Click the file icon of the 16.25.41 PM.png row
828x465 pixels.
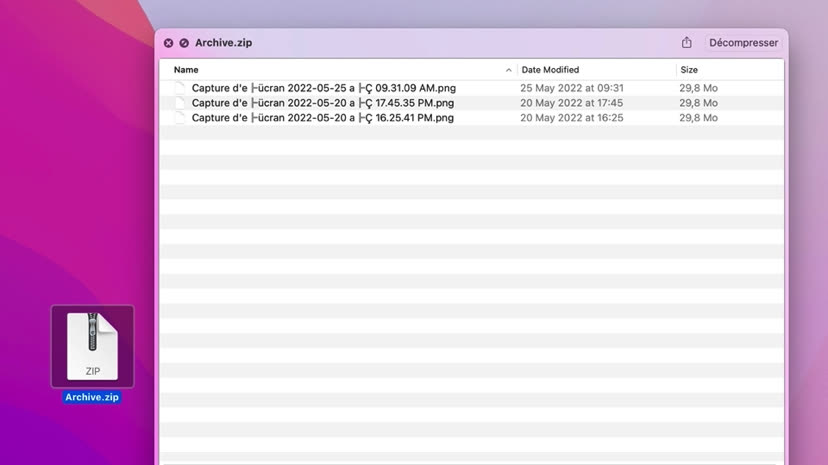pyautogui.click(x=180, y=118)
